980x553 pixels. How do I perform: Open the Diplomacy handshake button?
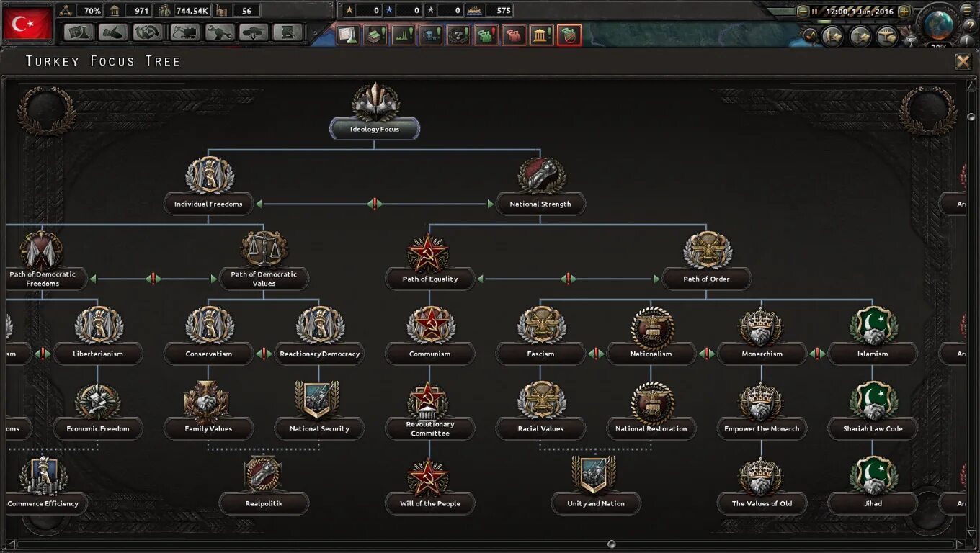point(113,32)
